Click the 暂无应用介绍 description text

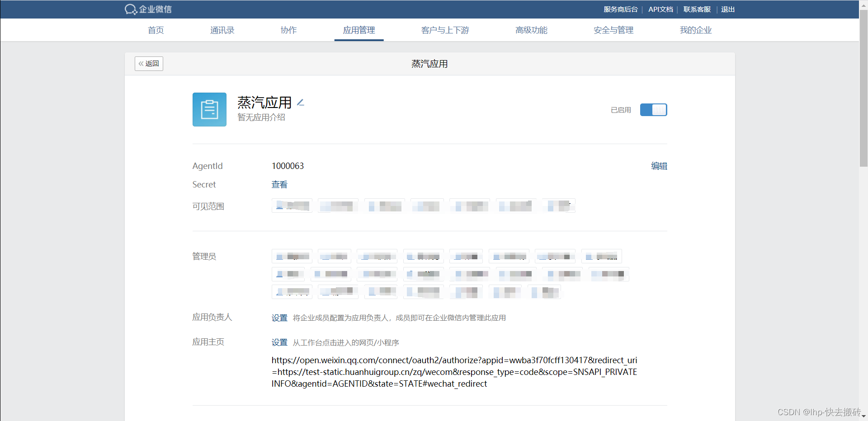coord(261,117)
